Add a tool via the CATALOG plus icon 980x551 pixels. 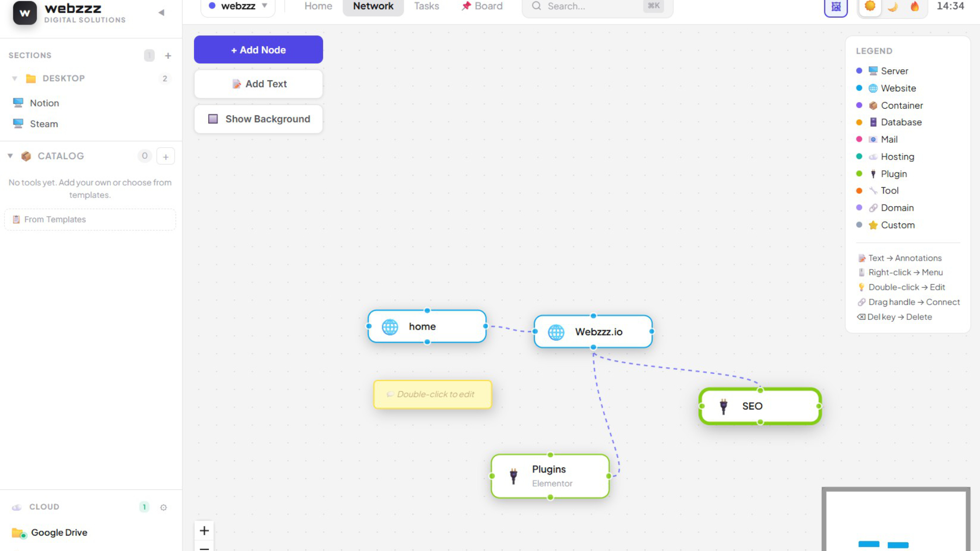click(x=166, y=157)
